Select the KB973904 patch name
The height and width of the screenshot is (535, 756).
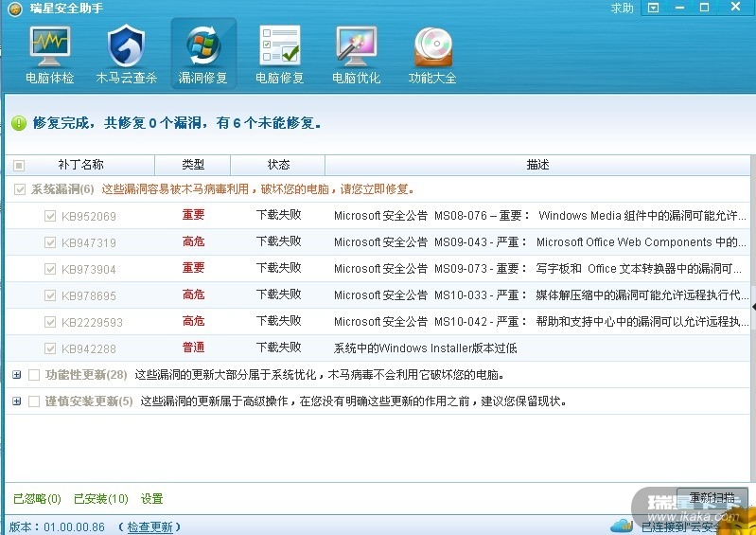point(89,269)
